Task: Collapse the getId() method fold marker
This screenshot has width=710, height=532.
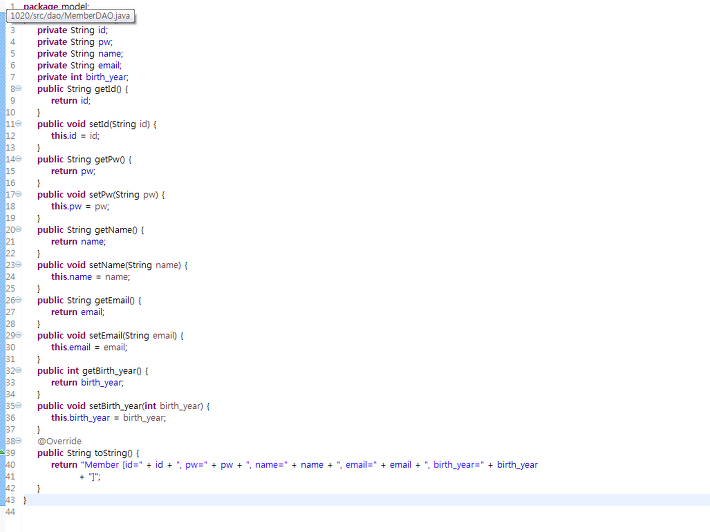Action: coord(19,88)
